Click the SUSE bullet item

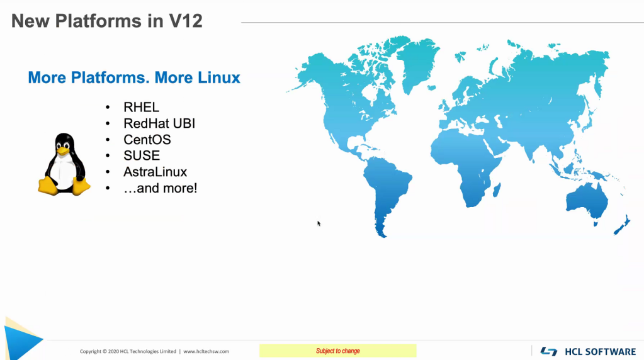(x=142, y=155)
